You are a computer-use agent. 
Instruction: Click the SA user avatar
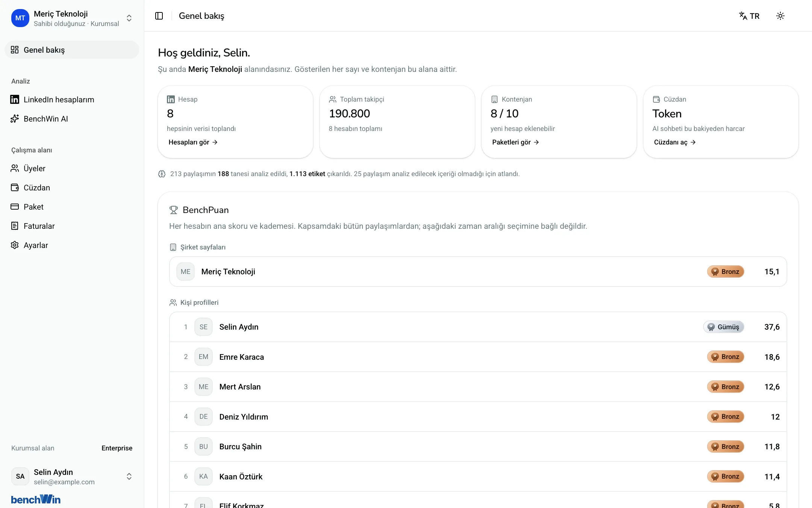tap(20, 476)
